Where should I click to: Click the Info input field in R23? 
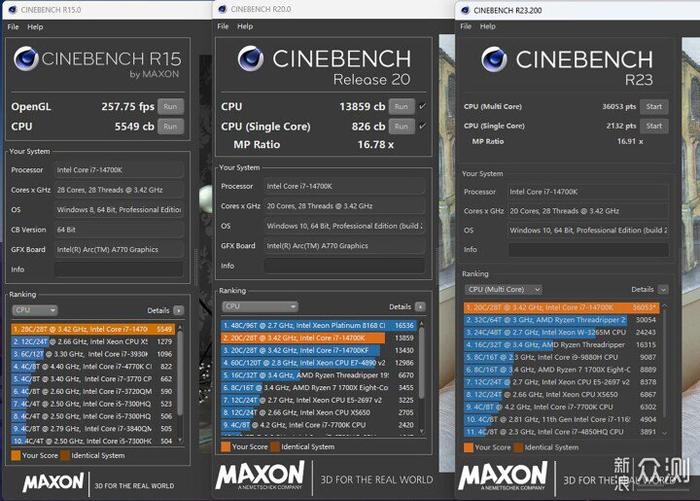[x=588, y=250]
